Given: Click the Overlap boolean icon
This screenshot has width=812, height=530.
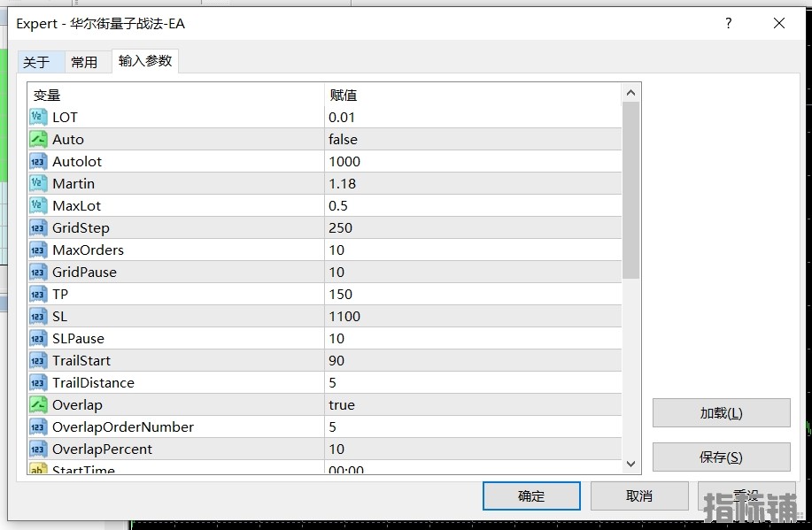Looking at the screenshot, I should coord(38,404).
